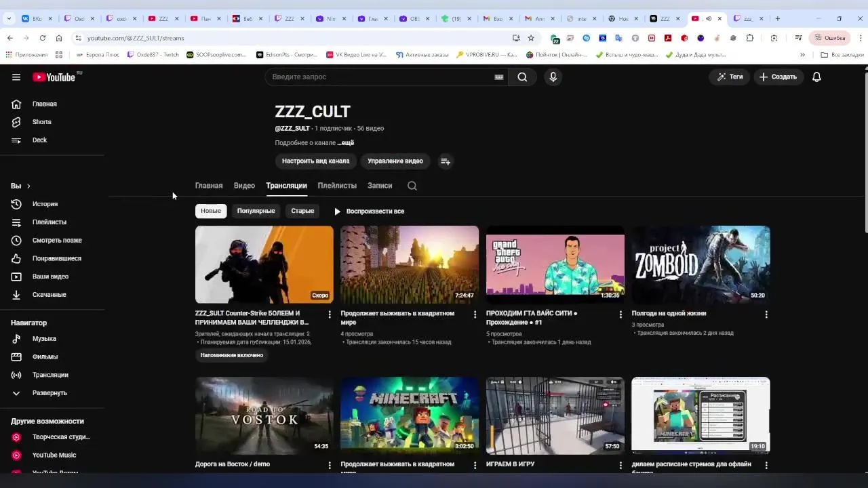The height and width of the screenshot is (488, 868).
Task: Open the GTA Vice City thumbnail
Action: (x=555, y=264)
